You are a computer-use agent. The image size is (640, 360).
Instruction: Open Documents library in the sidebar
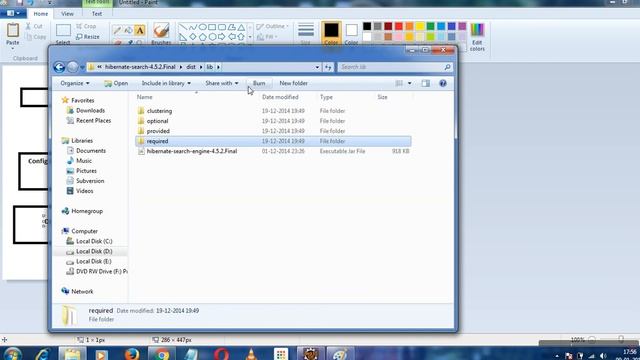(x=91, y=151)
